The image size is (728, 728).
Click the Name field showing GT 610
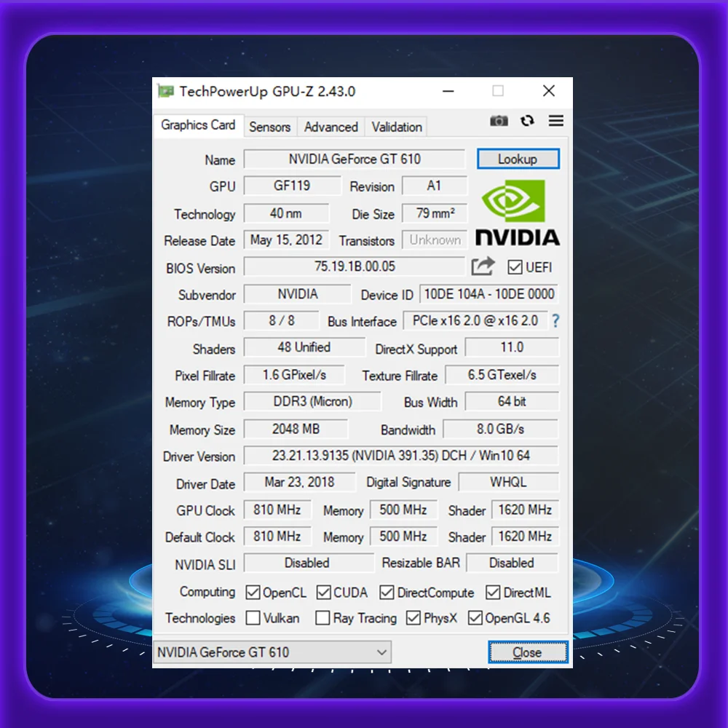[x=354, y=159]
